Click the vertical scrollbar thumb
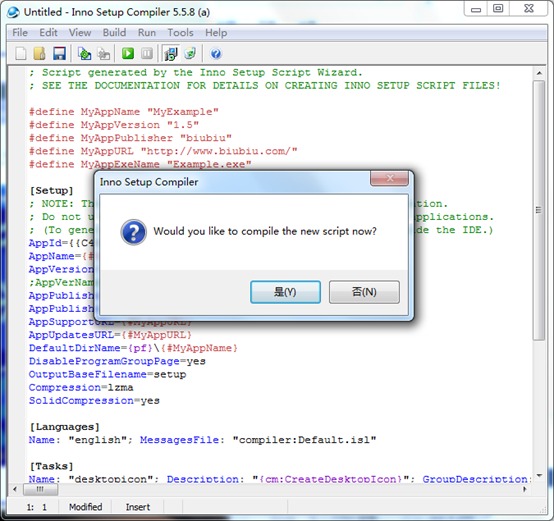Screen dimensions: 554x521 click(x=539, y=210)
